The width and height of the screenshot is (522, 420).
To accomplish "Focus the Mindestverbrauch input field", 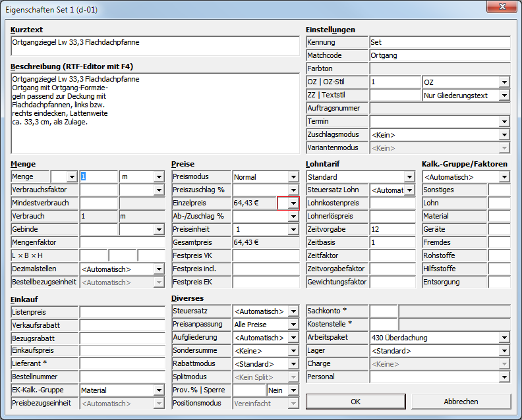I will click(x=99, y=203).
